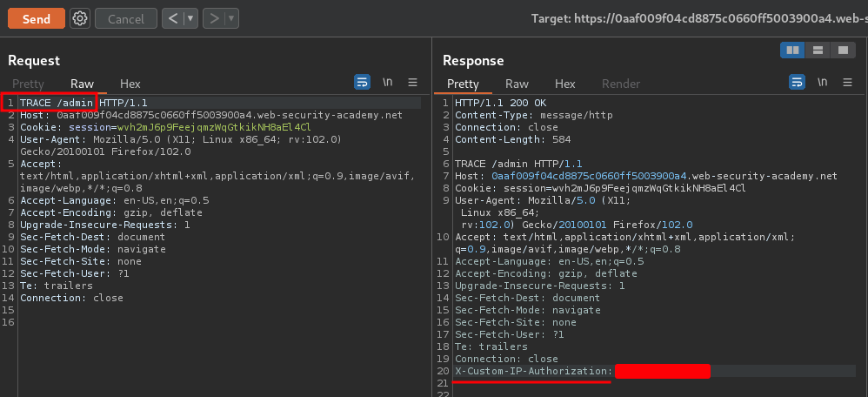Click response 'Sec-Fetch-Site: none' line
Screen dimensions: 868x397
[x=516, y=322]
